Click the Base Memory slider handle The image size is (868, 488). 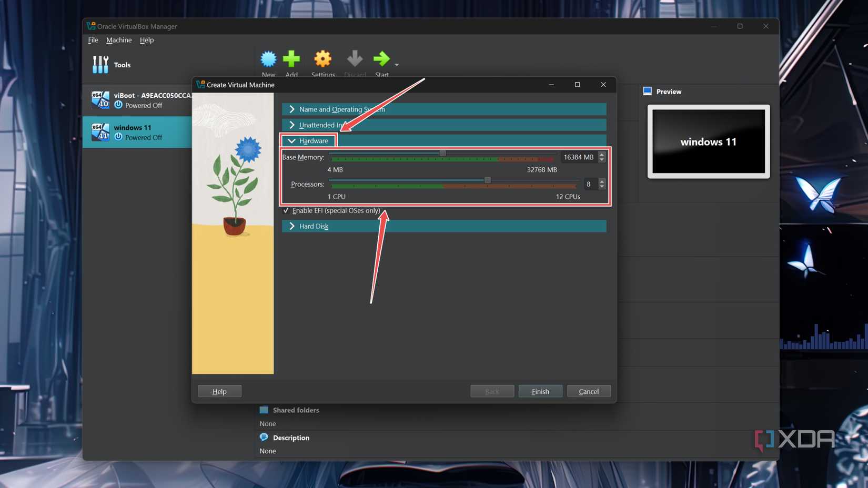[442, 153]
